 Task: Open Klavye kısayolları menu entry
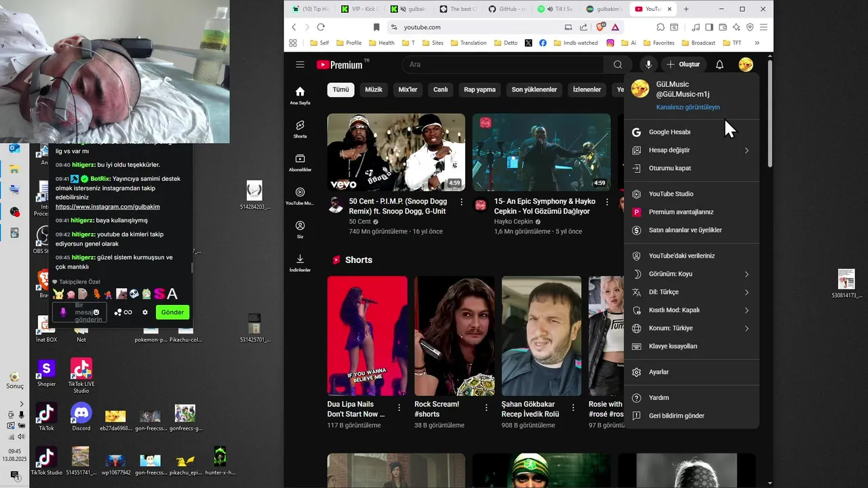point(691,346)
